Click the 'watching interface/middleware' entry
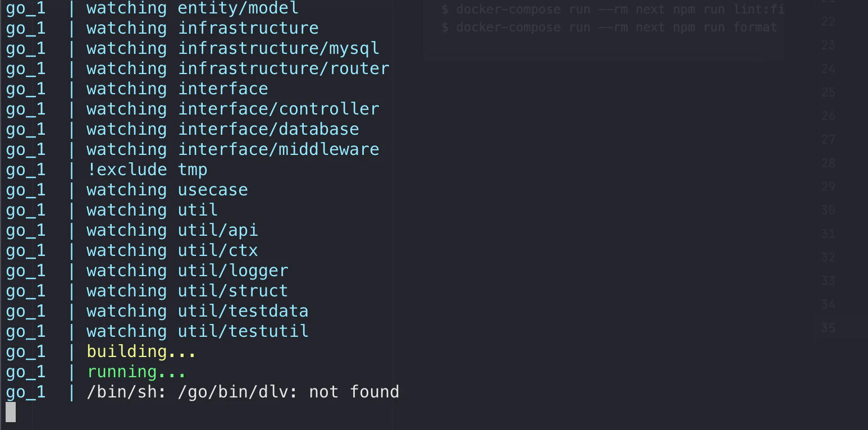This screenshot has height=430, width=868. pyautogui.click(x=233, y=149)
